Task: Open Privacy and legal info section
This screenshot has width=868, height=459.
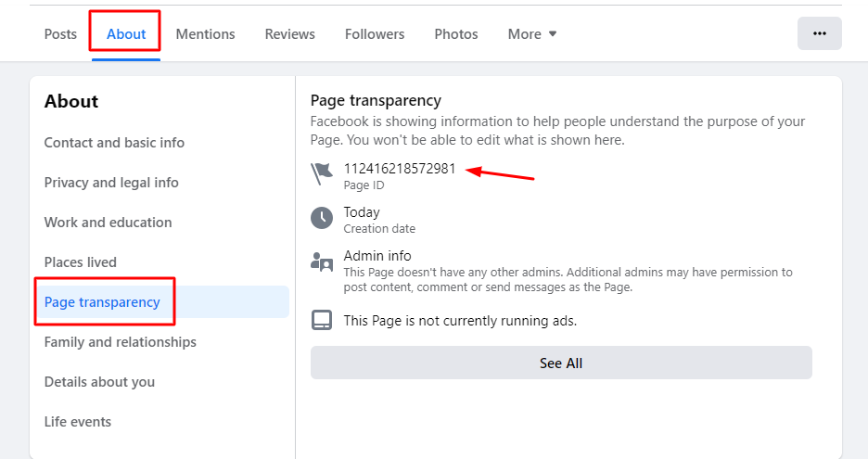Action: pyautogui.click(x=111, y=183)
